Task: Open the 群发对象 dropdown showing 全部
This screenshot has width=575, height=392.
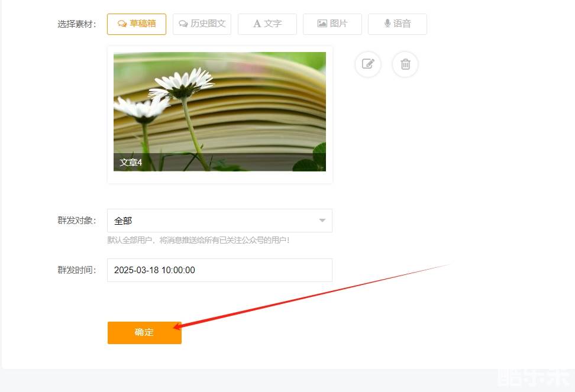Action: click(x=219, y=221)
